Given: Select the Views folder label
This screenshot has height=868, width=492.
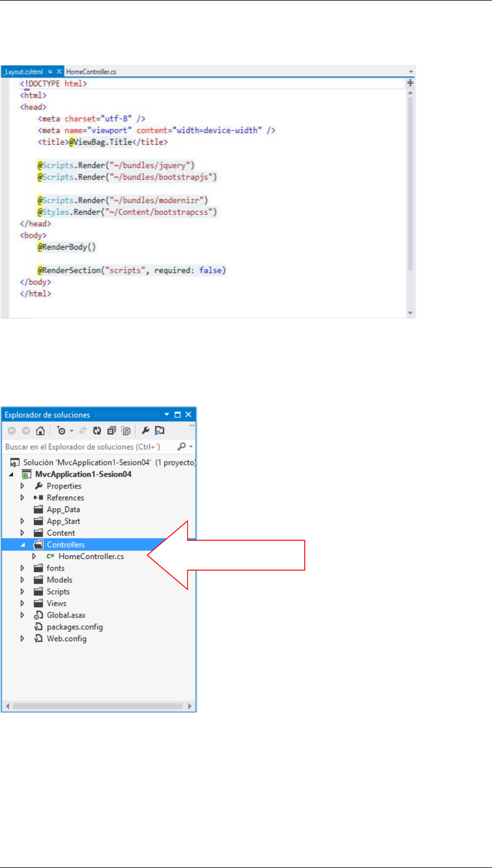Looking at the screenshot, I should point(56,603).
